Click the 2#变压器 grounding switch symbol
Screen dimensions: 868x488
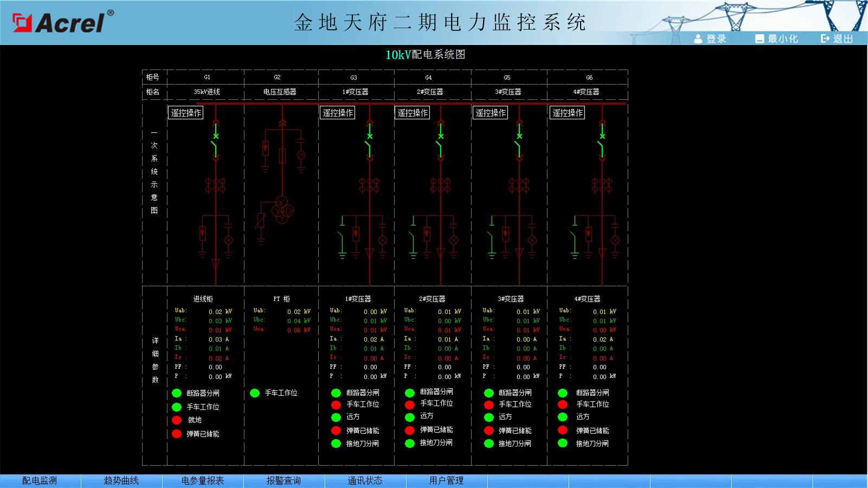click(x=413, y=240)
